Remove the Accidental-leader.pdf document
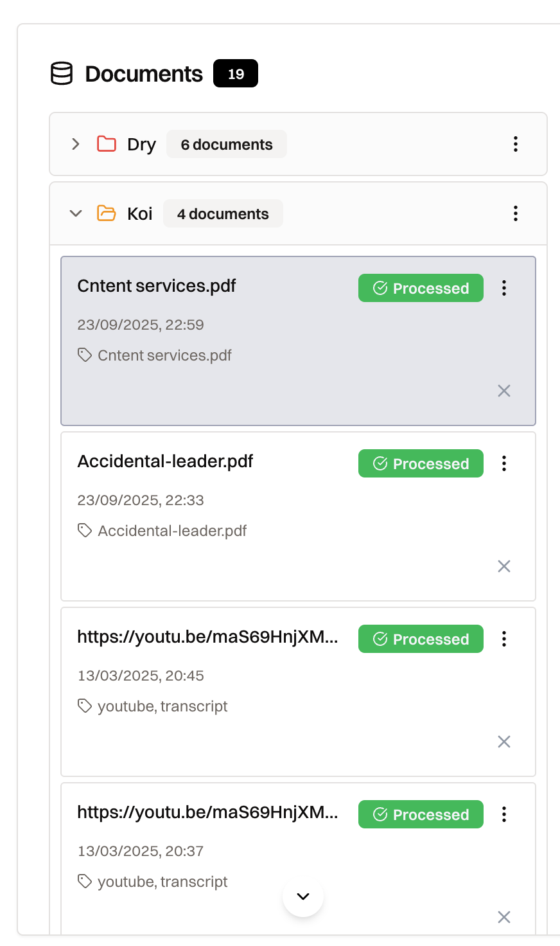 click(504, 566)
